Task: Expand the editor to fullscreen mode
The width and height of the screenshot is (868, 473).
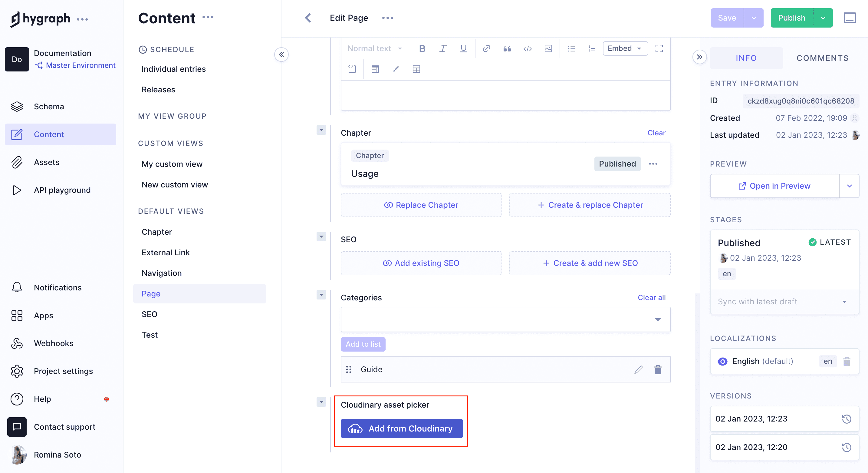Action: pyautogui.click(x=659, y=48)
